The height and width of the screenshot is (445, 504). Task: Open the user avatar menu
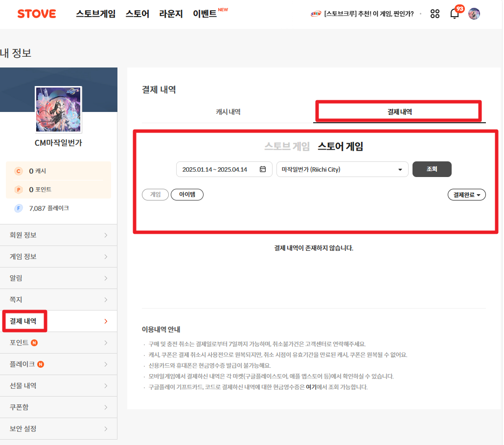point(474,14)
